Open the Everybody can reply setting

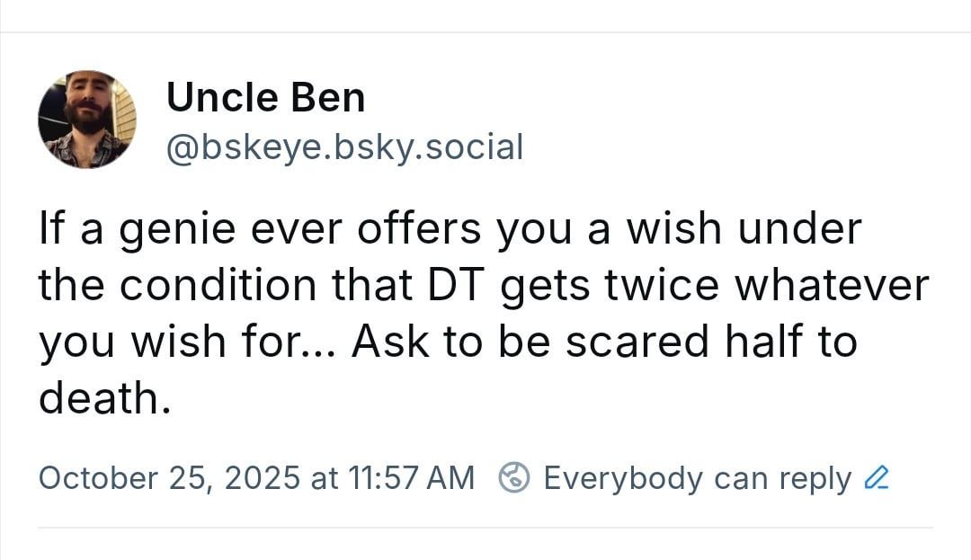pyautogui.click(x=697, y=477)
